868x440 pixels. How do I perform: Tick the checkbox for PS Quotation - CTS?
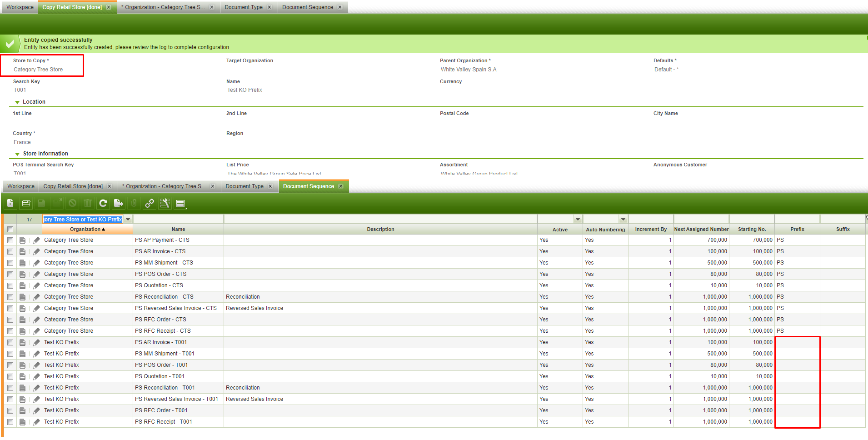[x=10, y=285]
